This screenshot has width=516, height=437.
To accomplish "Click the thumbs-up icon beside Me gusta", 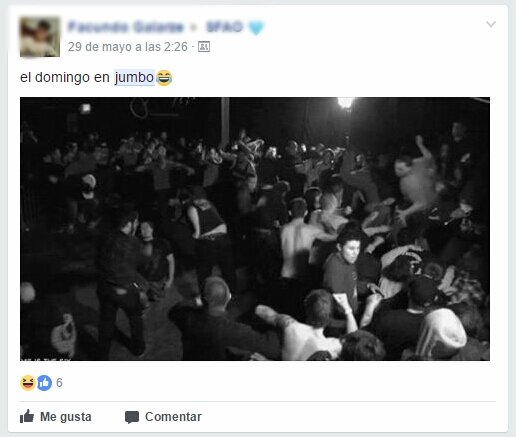I will click(27, 416).
